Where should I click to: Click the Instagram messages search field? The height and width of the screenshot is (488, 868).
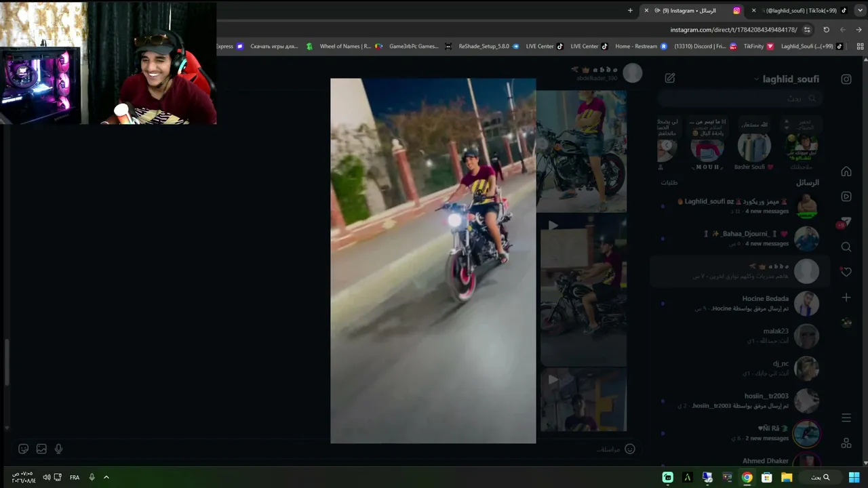click(740, 98)
